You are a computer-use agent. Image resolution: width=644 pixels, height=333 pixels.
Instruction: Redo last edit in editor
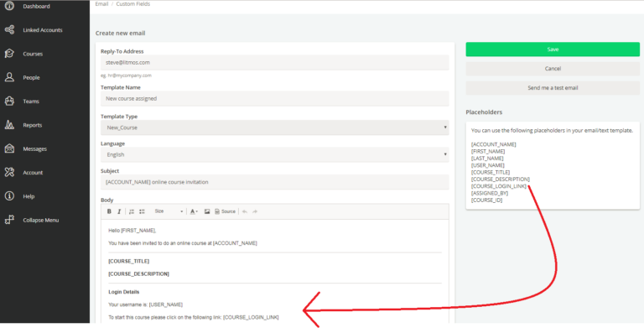coord(255,211)
